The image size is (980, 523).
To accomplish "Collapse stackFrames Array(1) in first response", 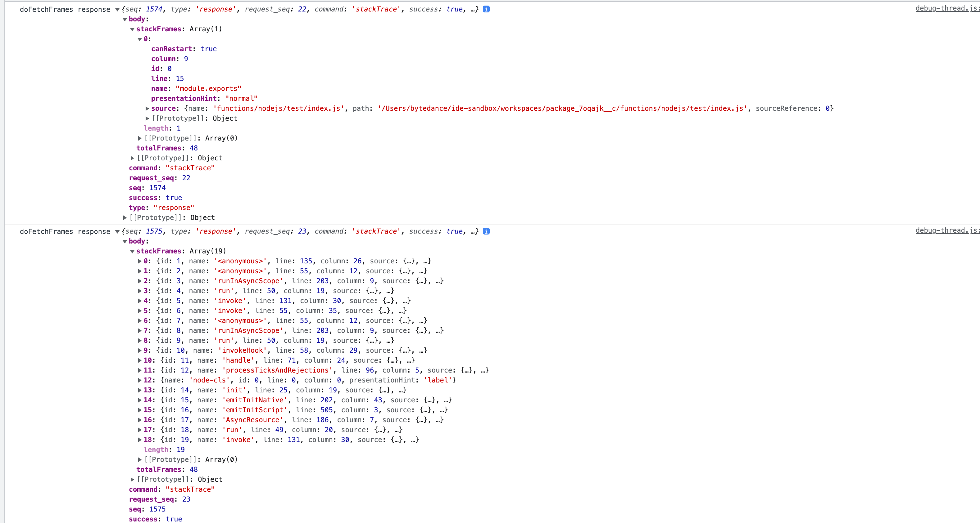I will 132,29.
